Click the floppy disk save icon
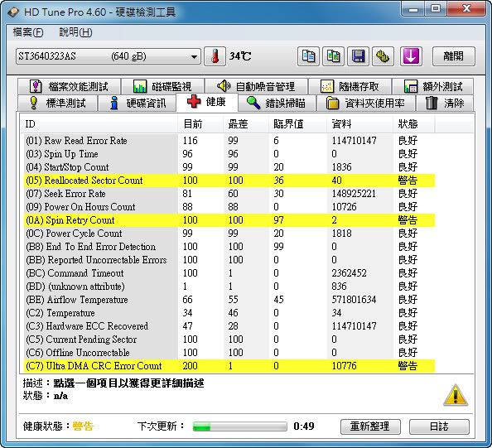 (358, 56)
